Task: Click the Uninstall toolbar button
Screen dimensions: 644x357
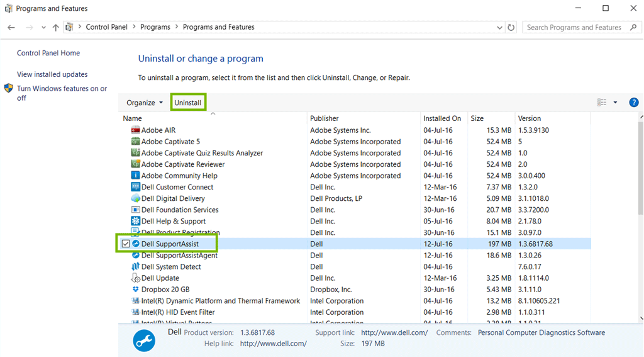Action: pos(187,103)
